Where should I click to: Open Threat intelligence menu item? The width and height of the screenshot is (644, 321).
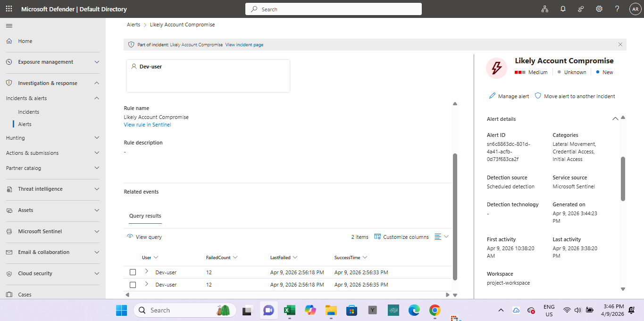tap(41, 189)
